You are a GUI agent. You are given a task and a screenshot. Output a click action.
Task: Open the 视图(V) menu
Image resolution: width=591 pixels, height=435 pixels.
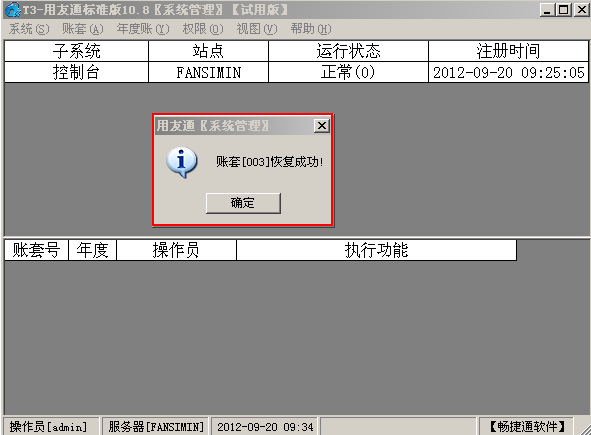pos(257,29)
